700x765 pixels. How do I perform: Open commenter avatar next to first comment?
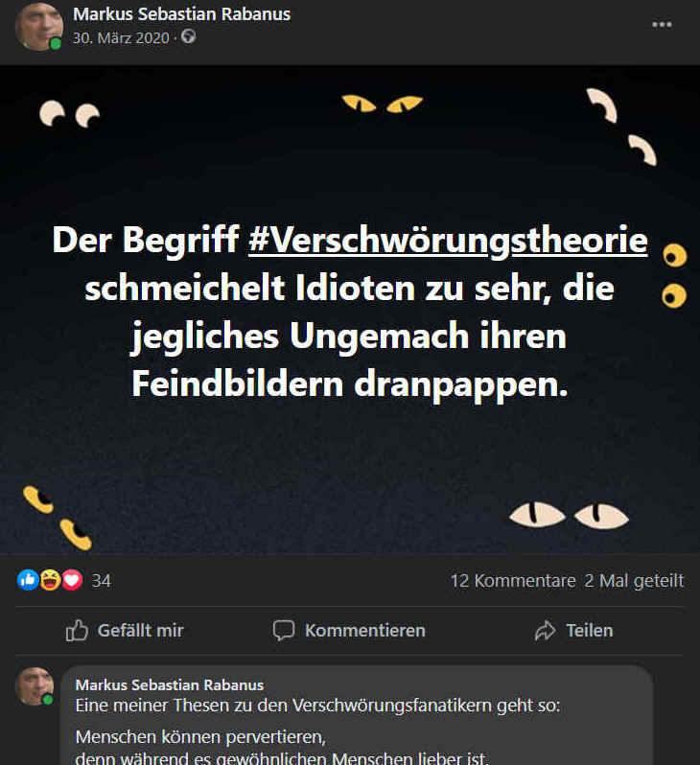click(x=35, y=686)
